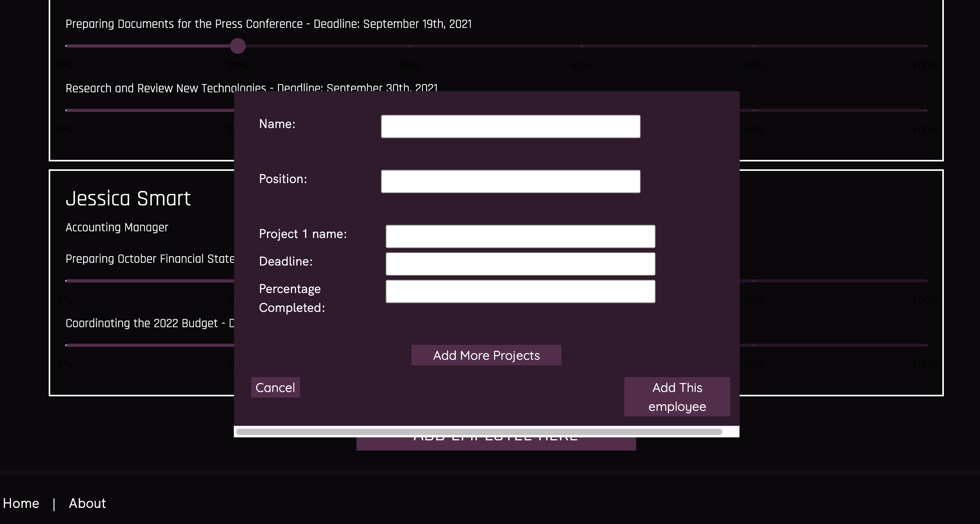Cancel the add employee dialog
This screenshot has height=524, width=980.
pos(275,387)
